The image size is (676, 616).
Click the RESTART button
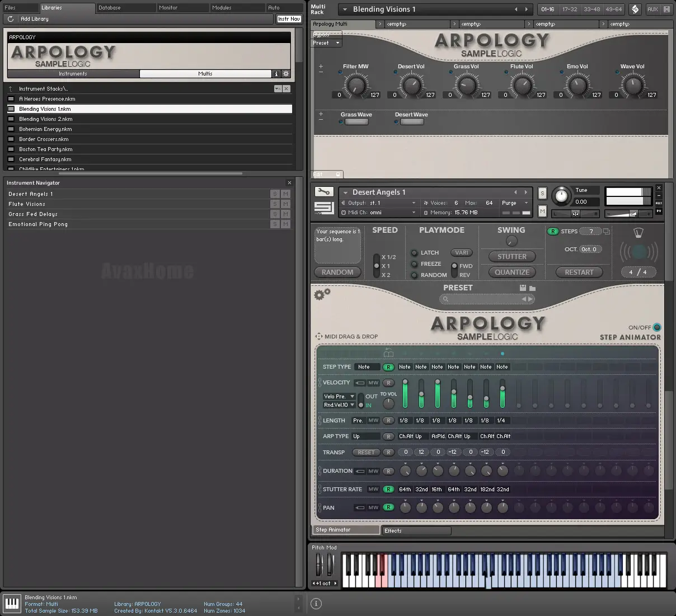tap(579, 272)
